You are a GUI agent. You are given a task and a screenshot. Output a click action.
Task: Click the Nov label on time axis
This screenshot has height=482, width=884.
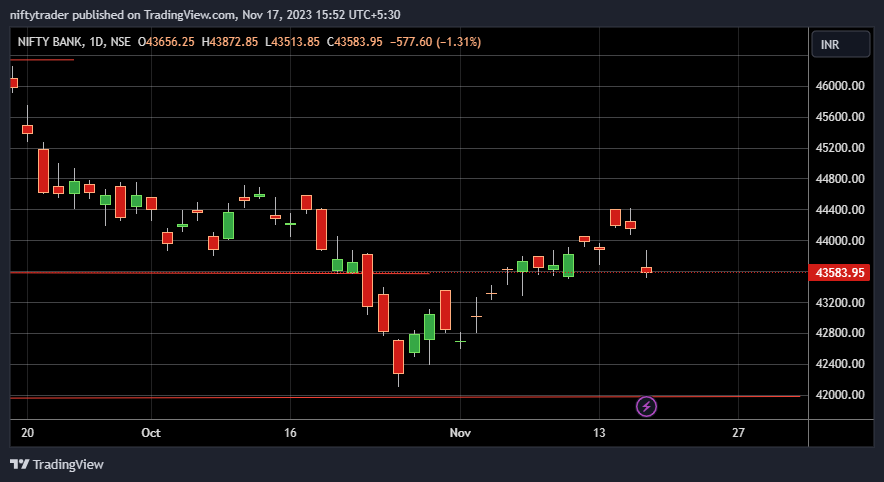pyautogui.click(x=460, y=433)
